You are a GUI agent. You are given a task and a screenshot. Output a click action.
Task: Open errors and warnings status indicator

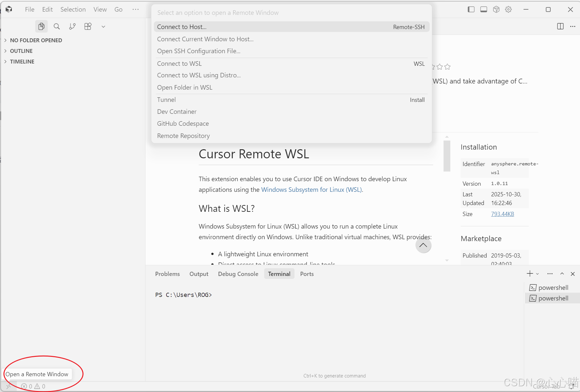(33, 386)
